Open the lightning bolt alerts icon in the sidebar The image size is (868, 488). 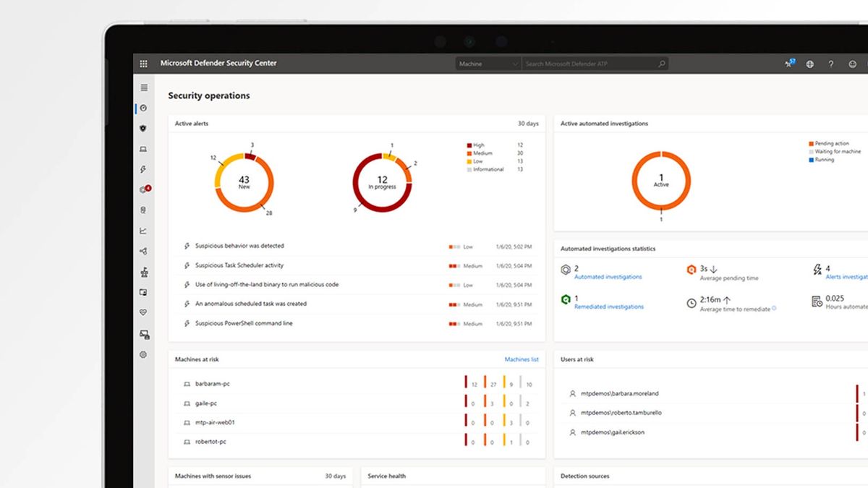point(143,169)
